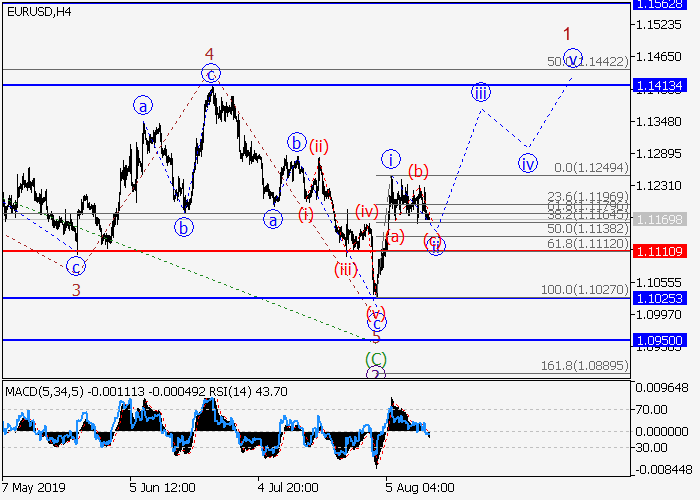Select the red (iii) wave label
Viewport: 700px width, 500px height.
coord(346,269)
